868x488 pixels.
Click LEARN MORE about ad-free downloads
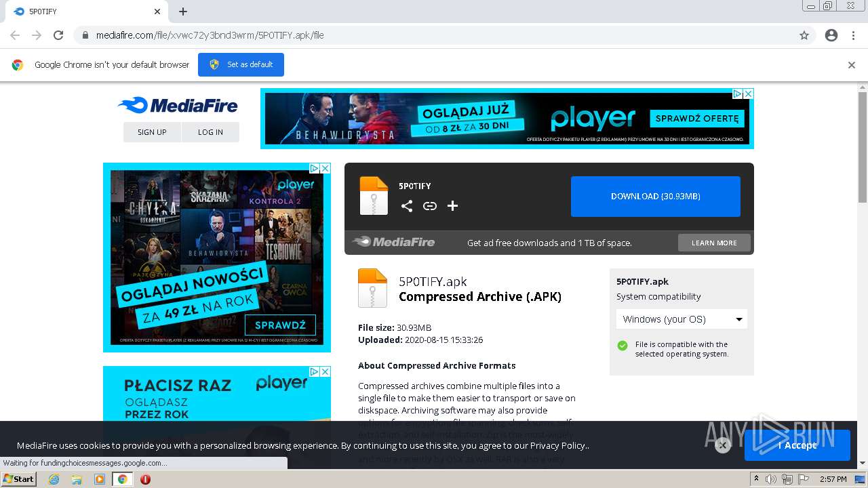pos(714,243)
